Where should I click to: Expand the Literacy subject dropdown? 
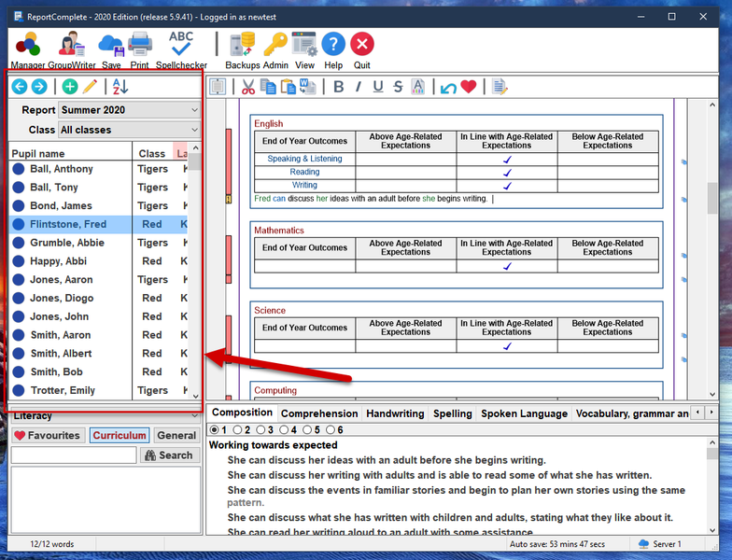click(106, 416)
